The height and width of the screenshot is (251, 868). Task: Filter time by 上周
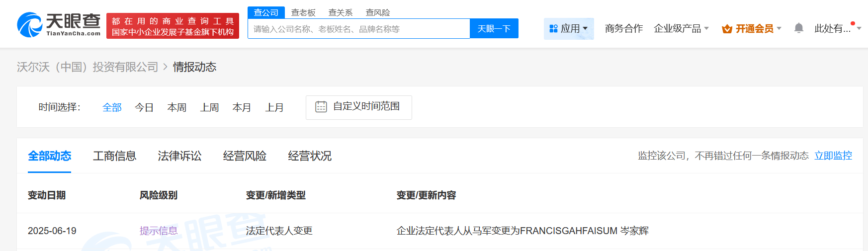click(x=210, y=107)
